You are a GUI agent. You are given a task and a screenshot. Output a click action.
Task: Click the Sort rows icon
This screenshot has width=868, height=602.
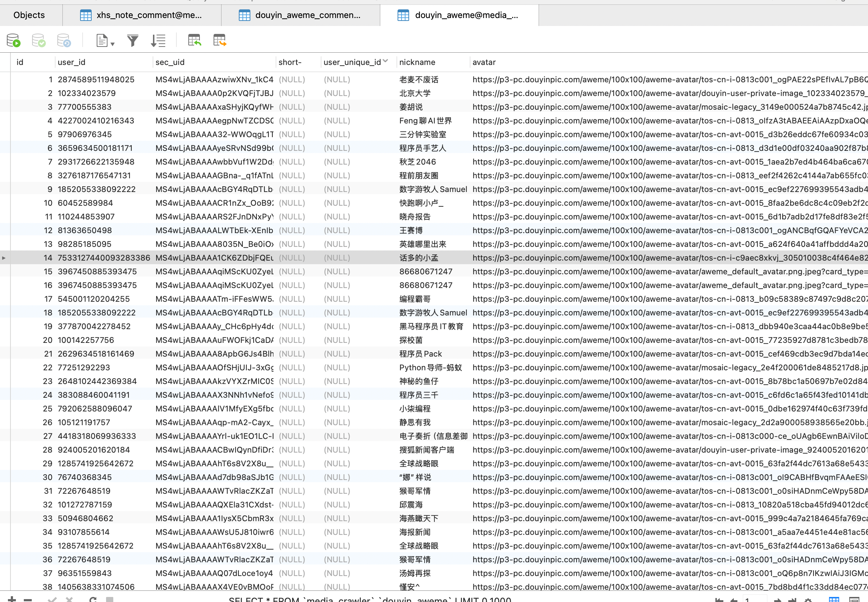158,40
